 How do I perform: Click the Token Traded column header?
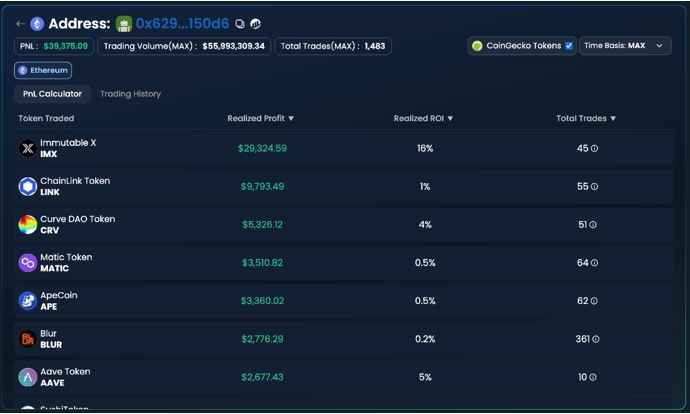tap(46, 118)
